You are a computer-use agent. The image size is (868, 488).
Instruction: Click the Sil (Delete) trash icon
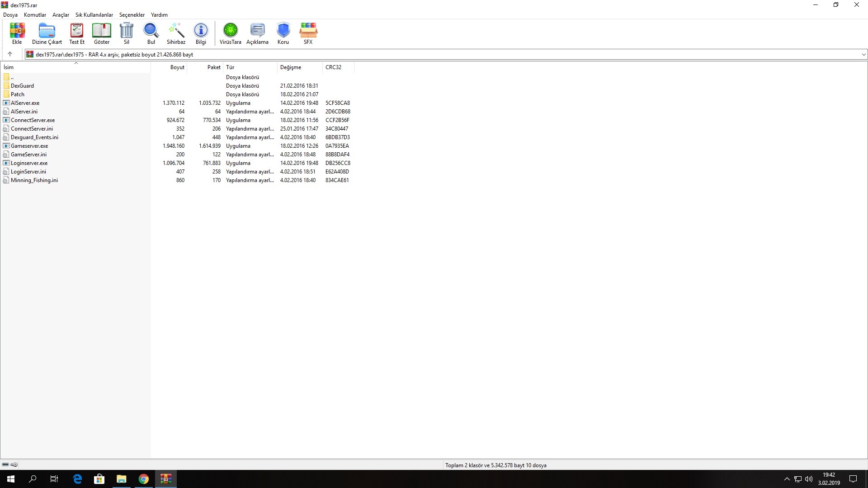[127, 33]
